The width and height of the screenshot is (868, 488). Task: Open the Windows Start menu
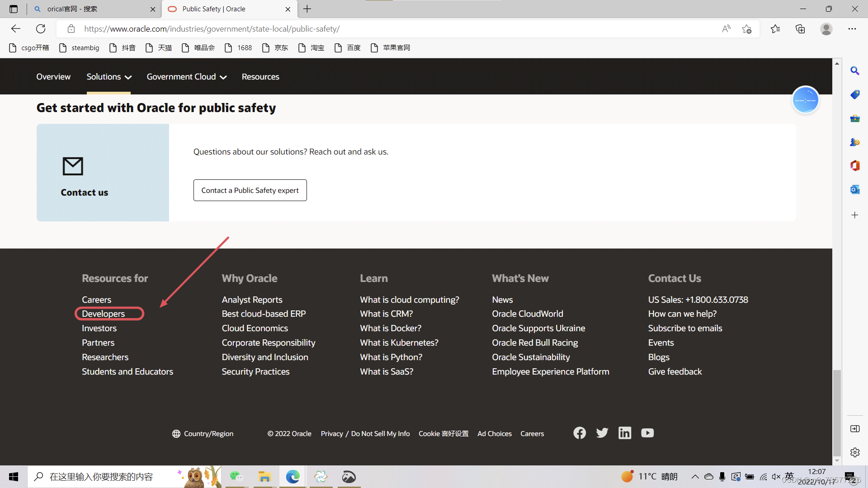click(14, 477)
